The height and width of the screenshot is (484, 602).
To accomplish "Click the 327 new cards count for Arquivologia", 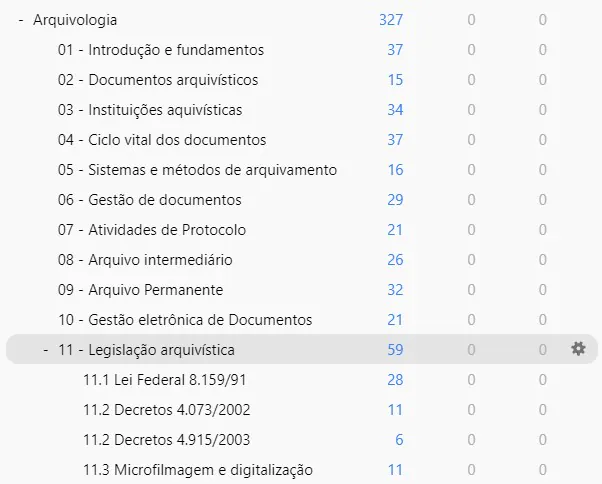I will click(x=391, y=20).
